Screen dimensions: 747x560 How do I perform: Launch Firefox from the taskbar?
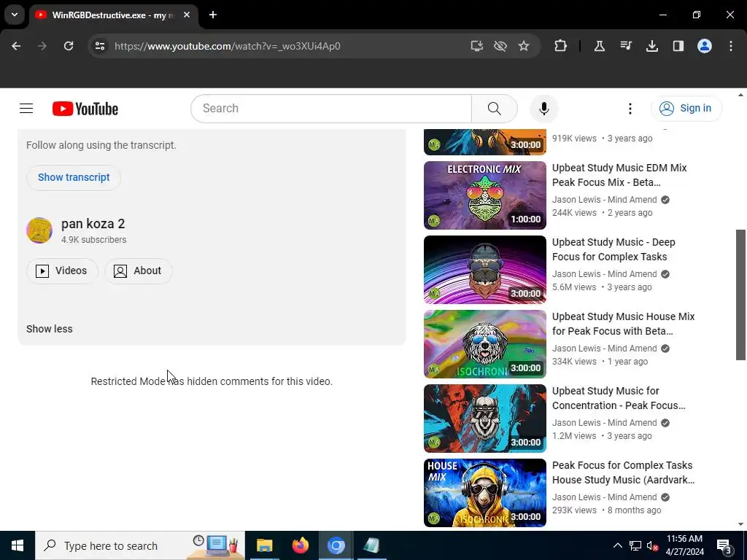click(300, 545)
